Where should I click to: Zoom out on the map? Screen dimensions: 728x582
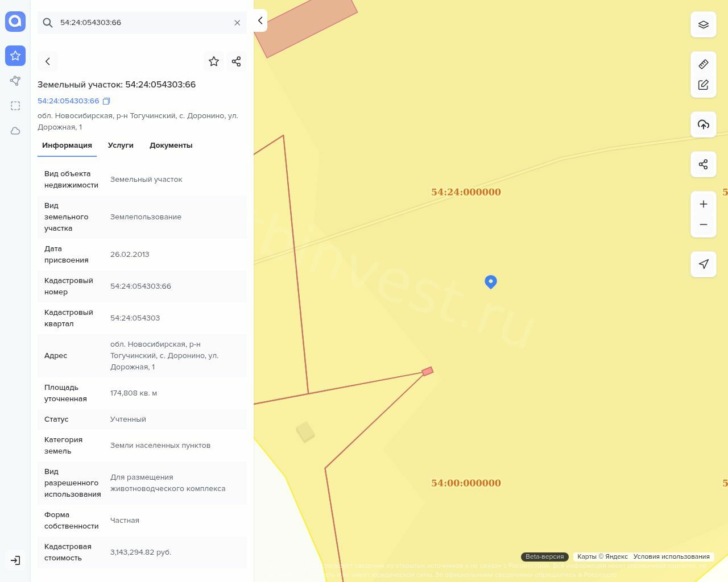(x=703, y=225)
